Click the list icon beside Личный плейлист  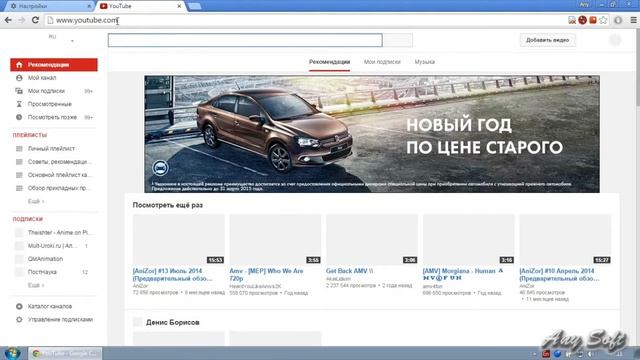[x=19, y=149]
